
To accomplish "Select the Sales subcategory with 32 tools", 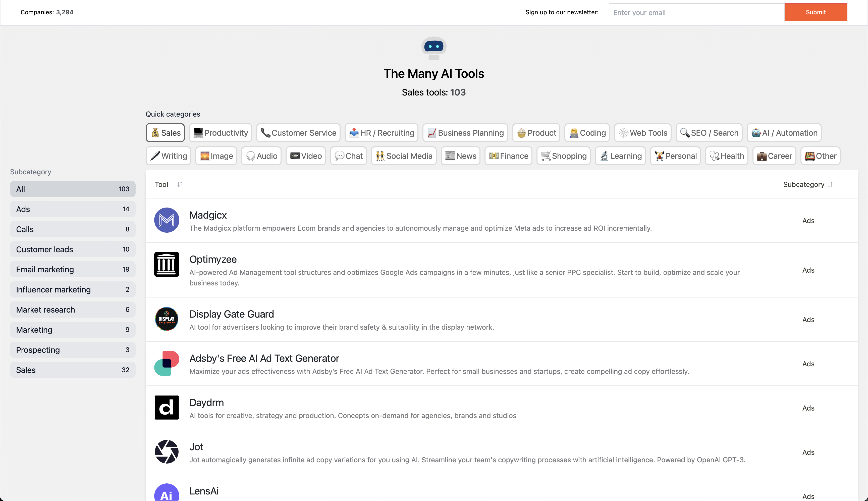I will point(73,370).
